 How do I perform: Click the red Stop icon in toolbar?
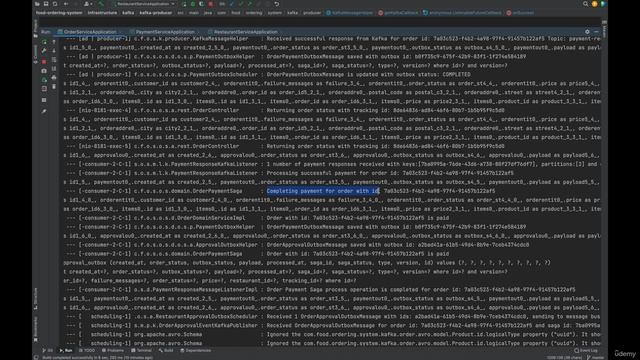[211, 4]
